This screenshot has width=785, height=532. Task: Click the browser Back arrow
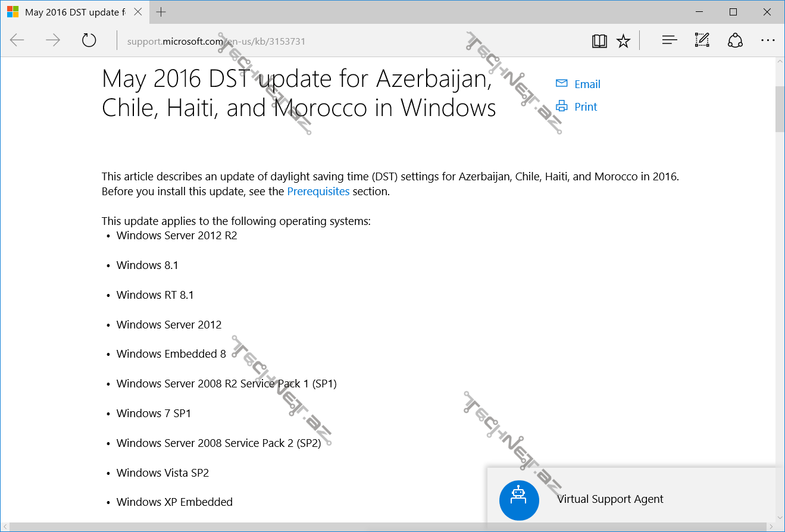coord(17,40)
